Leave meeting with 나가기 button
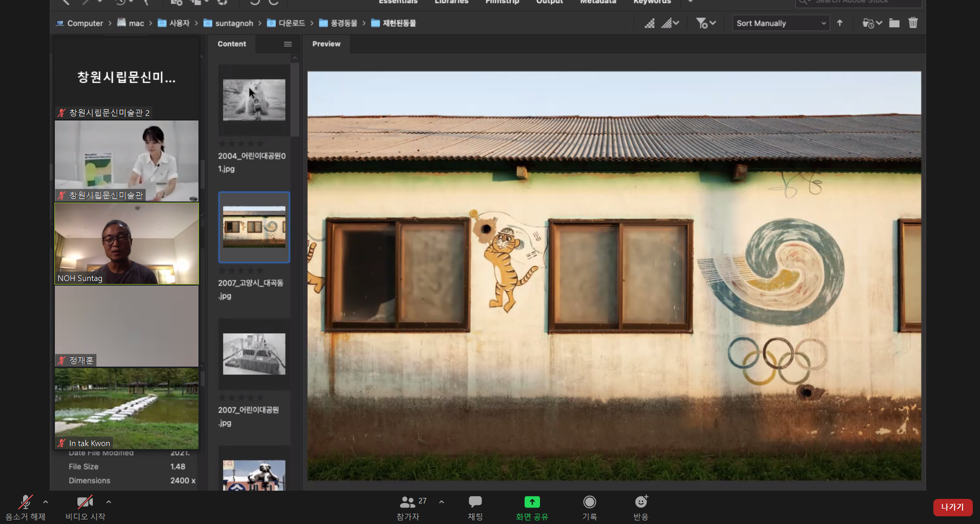 click(953, 507)
